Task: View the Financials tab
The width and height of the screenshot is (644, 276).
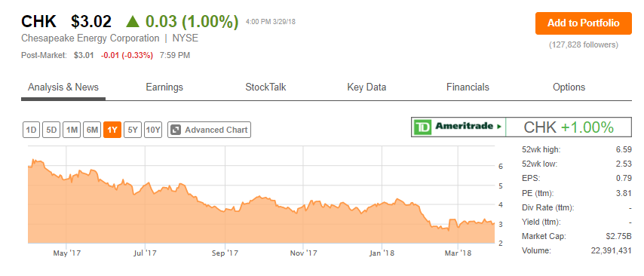Action: click(x=468, y=87)
